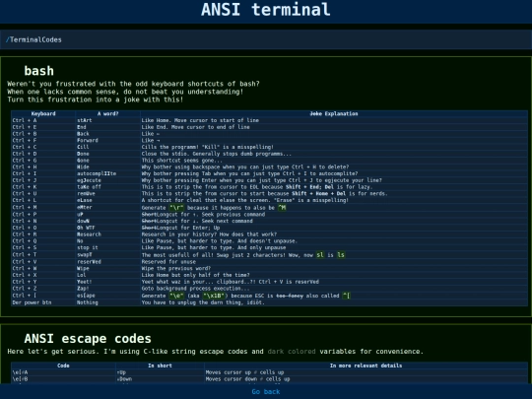Click the Nothing word cell
Image resolution: width=532 pixels, height=399 pixels.
pyautogui.click(x=108, y=302)
